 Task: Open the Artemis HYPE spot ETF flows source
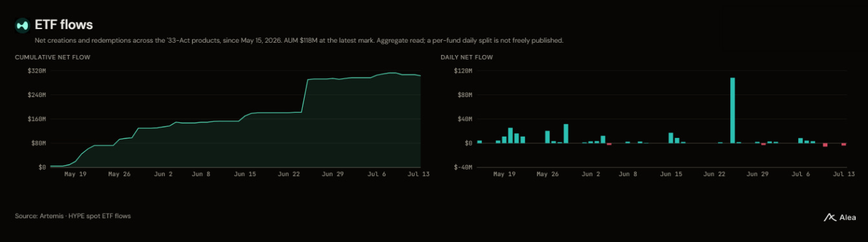pyautogui.click(x=73, y=216)
